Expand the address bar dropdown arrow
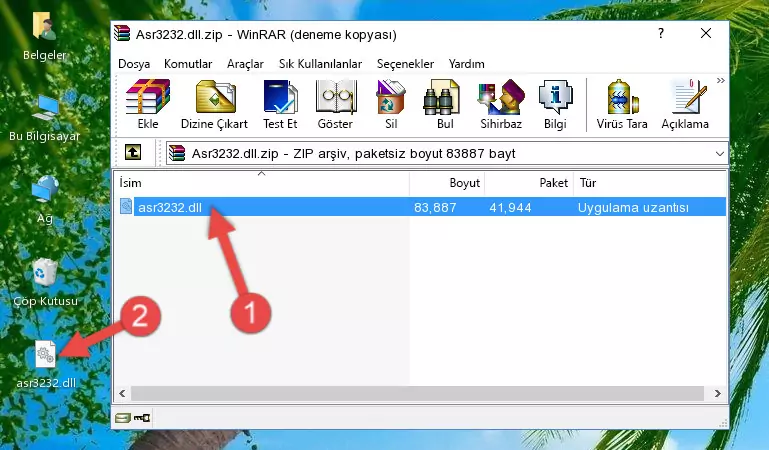This screenshot has height=450, width=769. [719, 153]
